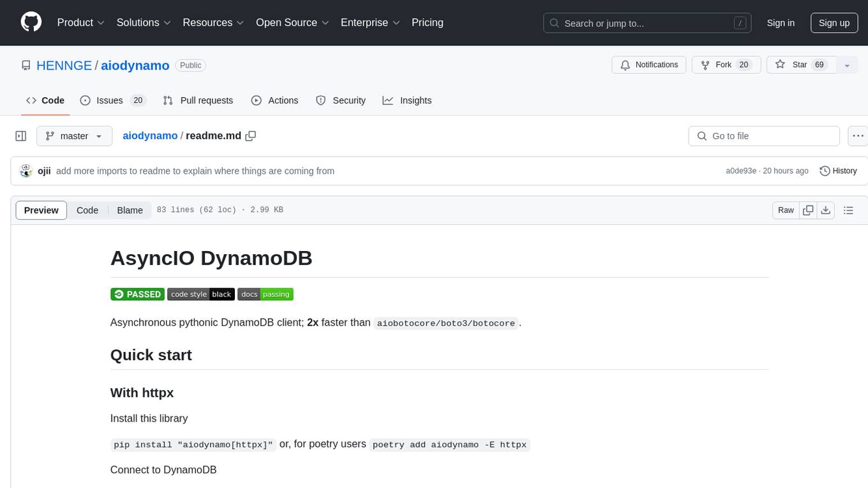The height and width of the screenshot is (488, 868).
Task: View the file History
Action: [x=838, y=171]
